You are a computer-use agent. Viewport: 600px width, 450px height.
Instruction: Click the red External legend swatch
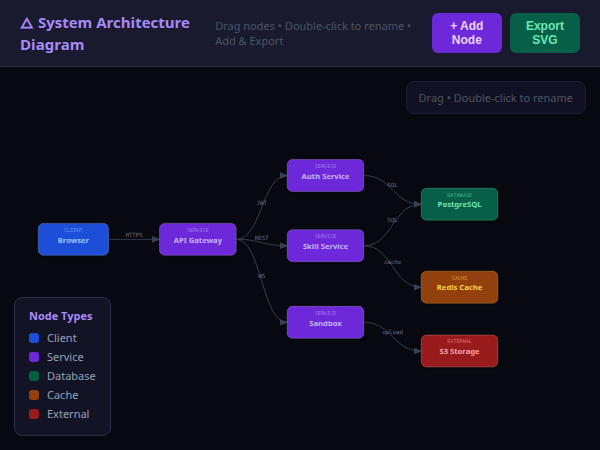pyautogui.click(x=34, y=414)
